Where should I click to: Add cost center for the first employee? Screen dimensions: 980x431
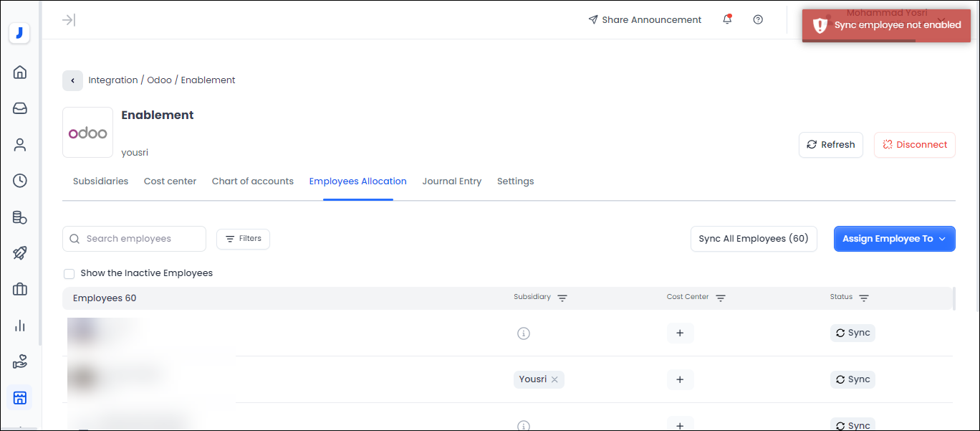tap(680, 333)
